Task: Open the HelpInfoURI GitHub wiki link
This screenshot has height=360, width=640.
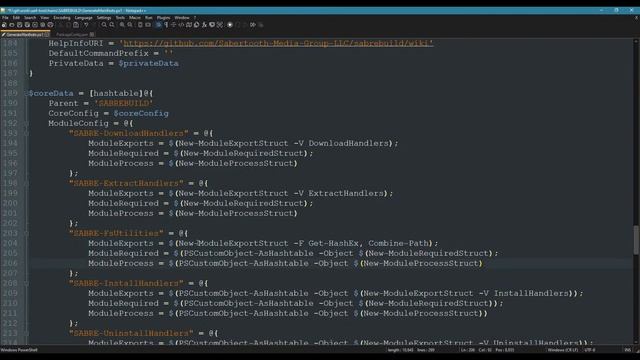Action: click(x=278, y=43)
